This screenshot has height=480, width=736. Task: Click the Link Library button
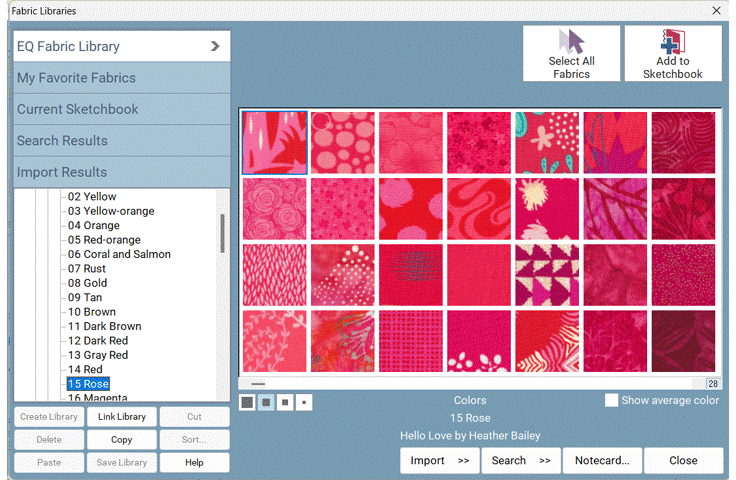point(122,417)
